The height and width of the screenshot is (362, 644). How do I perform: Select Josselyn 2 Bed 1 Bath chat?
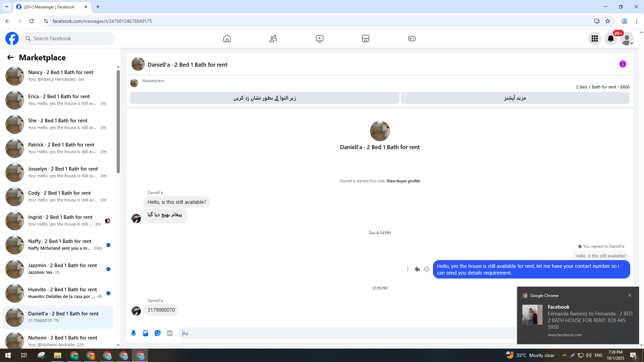(58, 172)
